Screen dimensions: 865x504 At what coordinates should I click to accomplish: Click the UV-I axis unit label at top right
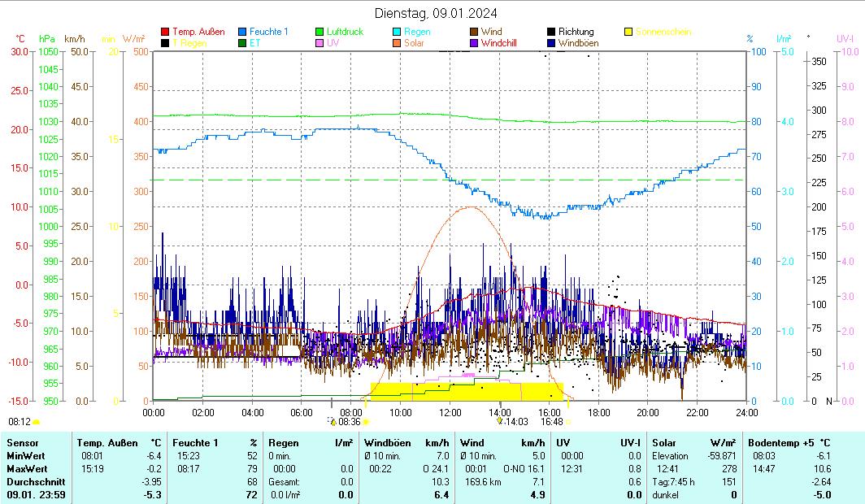point(845,39)
